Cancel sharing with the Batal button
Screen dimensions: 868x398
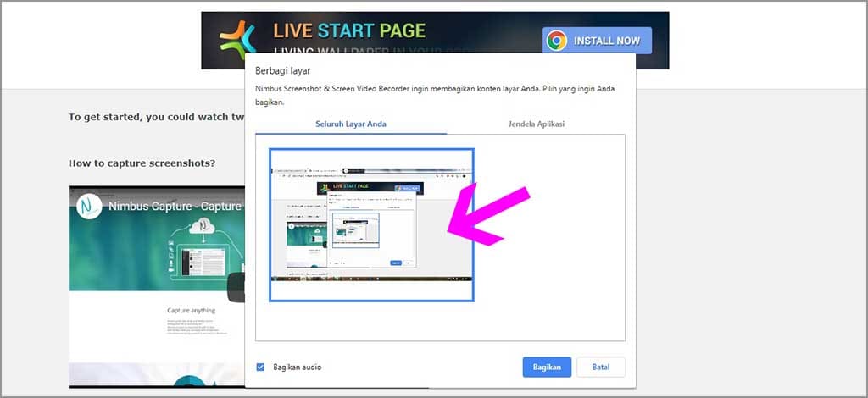pos(600,368)
